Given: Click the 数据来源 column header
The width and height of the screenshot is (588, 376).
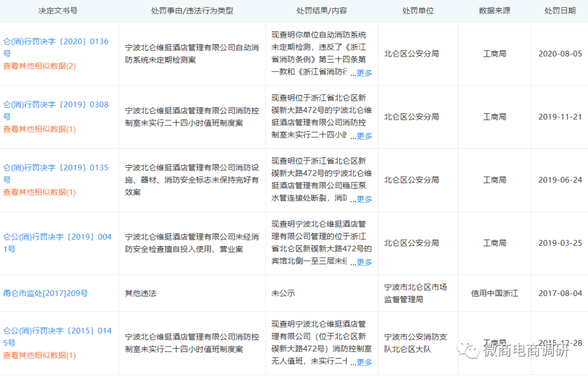Looking at the screenshot, I should click(494, 11).
